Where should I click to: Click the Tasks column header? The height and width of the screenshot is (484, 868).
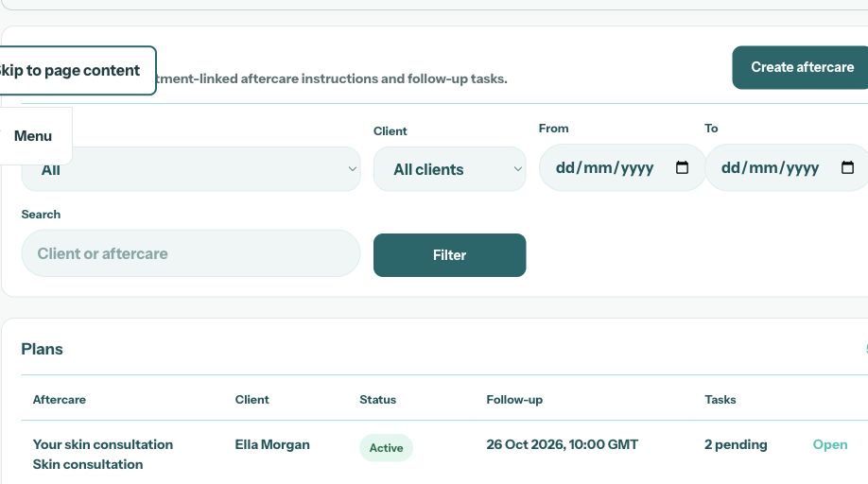click(720, 399)
